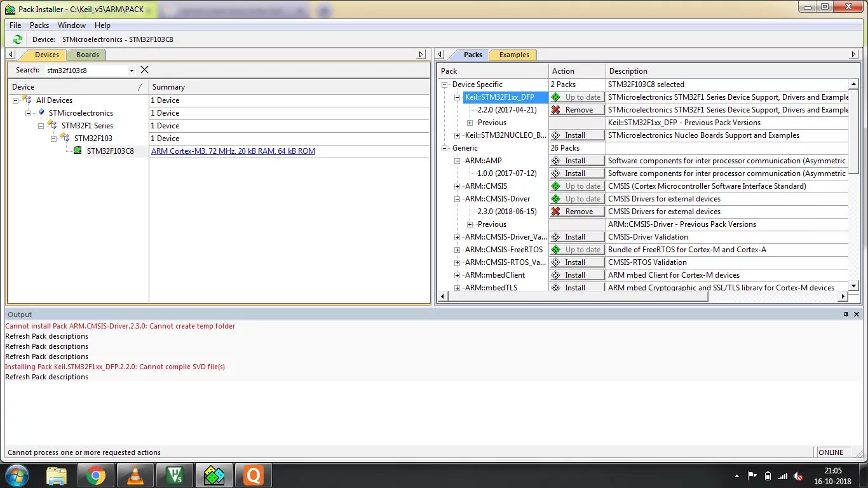868x488 pixels.
Task: Launch VLC media player from the taskbar
Action: tap(135, 475)
